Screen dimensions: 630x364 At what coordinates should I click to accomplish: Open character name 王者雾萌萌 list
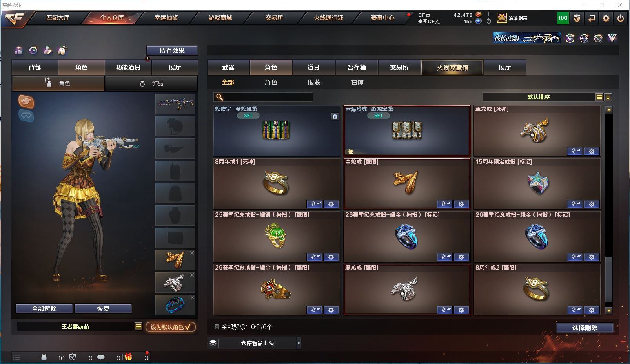138,326
